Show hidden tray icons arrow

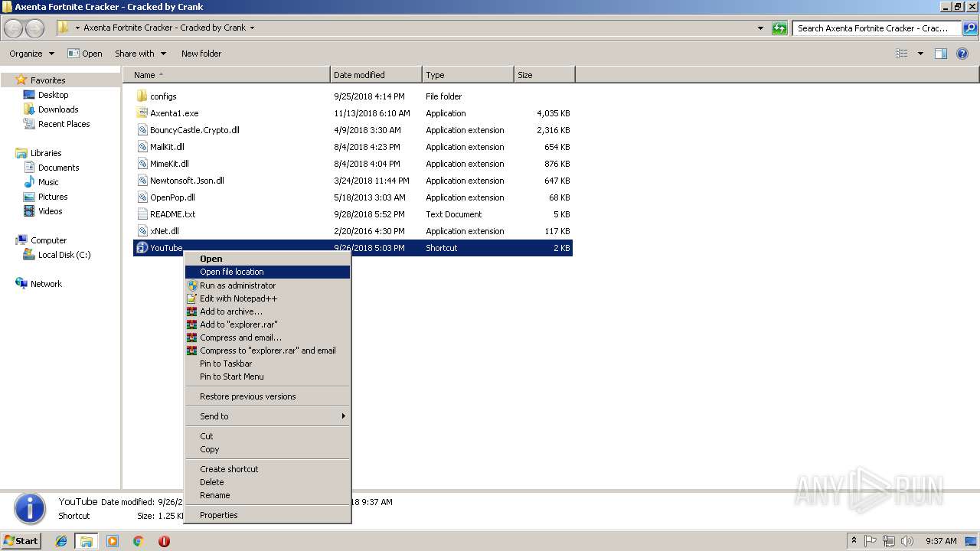tap(854, 541)
